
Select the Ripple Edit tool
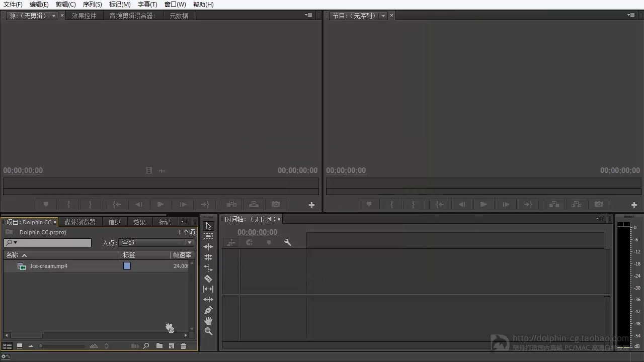pyautogui.click(x=208, y=247)
